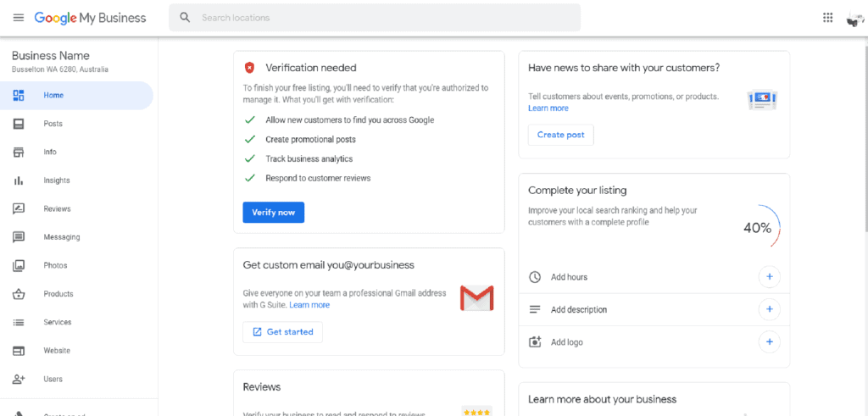The image size is (868, 416).
Task: Click the plus button for Add logo
Action: click(x=770, y=342)
